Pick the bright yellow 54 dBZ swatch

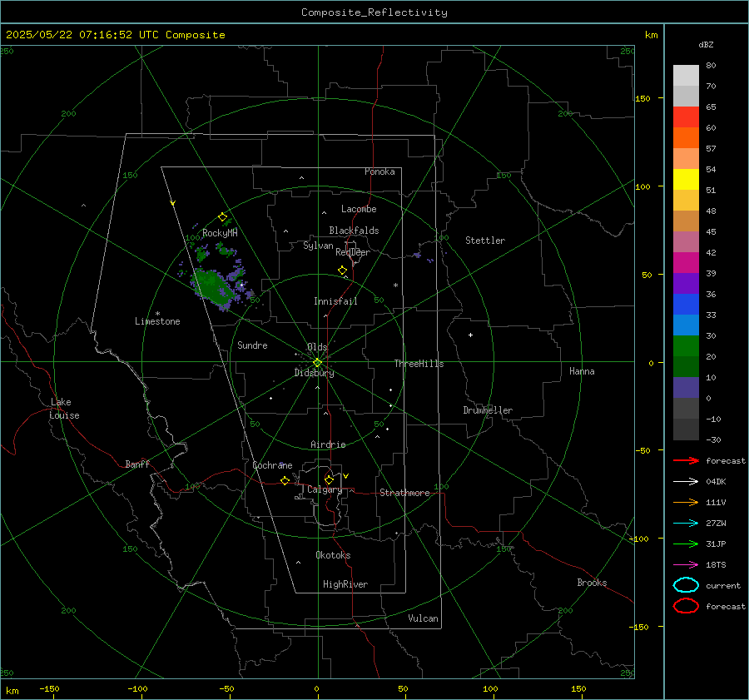686,179
